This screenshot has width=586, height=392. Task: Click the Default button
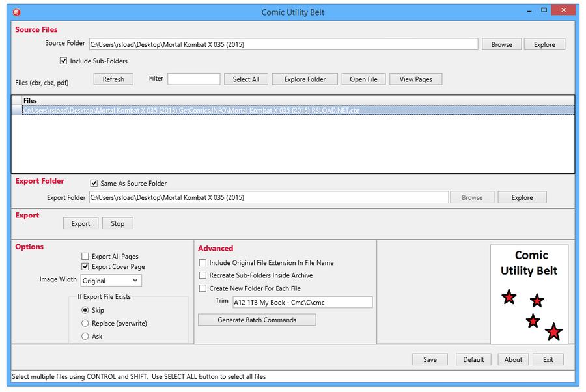[x=473, y=359]
